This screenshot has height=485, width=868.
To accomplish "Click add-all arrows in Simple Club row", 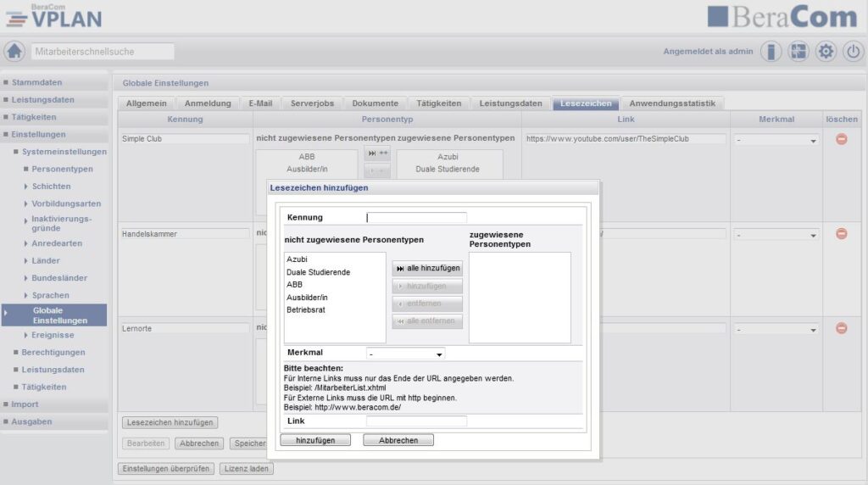I will click(x=377, y=153).
